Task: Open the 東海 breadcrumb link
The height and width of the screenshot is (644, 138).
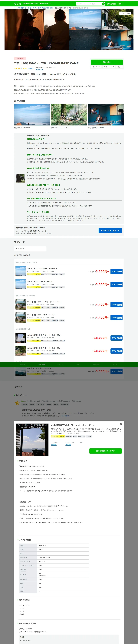Action: pyautogui.click(x=30, y=8)
